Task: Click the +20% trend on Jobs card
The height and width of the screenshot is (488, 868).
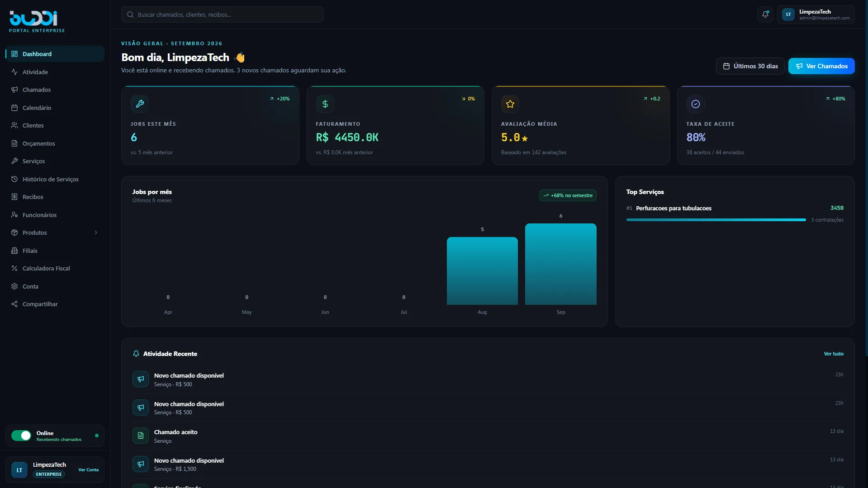Action: pyautogui.click(x=280, y=99)
